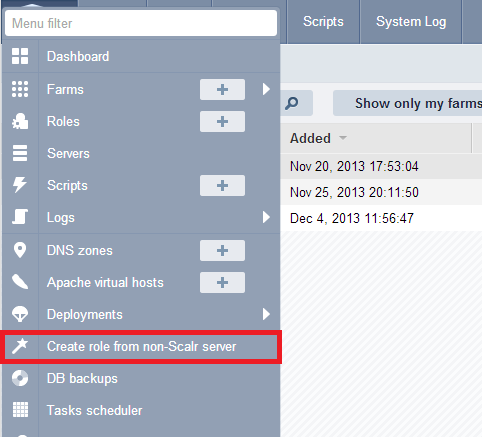Click the Deployments parachute icon
The height and width of the screenshot is (437, 482).
tap(20, 314)
